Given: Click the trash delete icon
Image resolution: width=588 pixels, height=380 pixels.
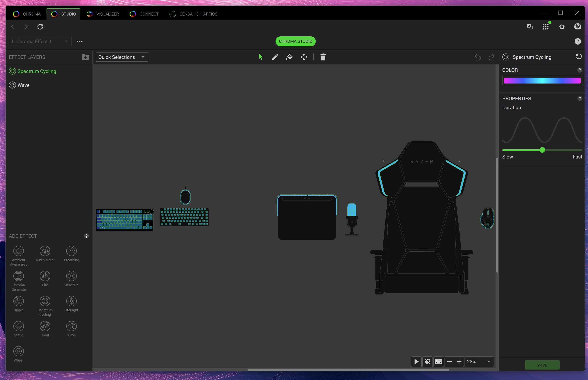Looking at the screenshot, I should coord(323,57).
